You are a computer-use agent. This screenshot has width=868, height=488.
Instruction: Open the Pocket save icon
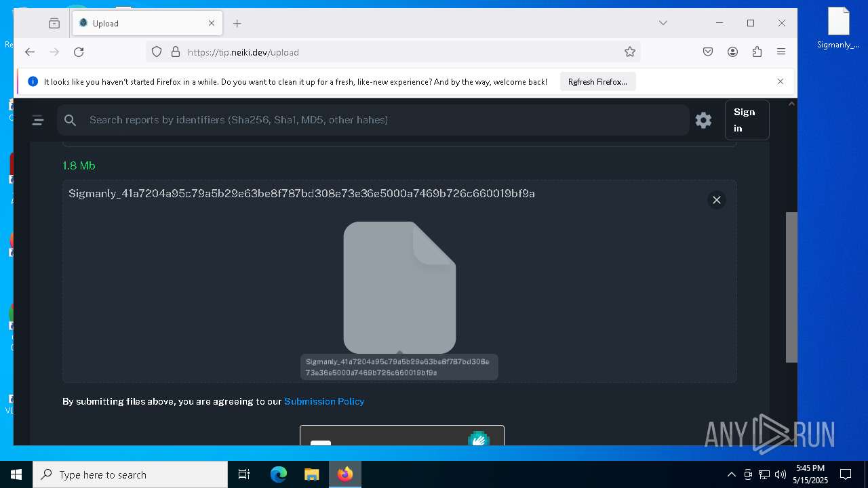[708, 52]
